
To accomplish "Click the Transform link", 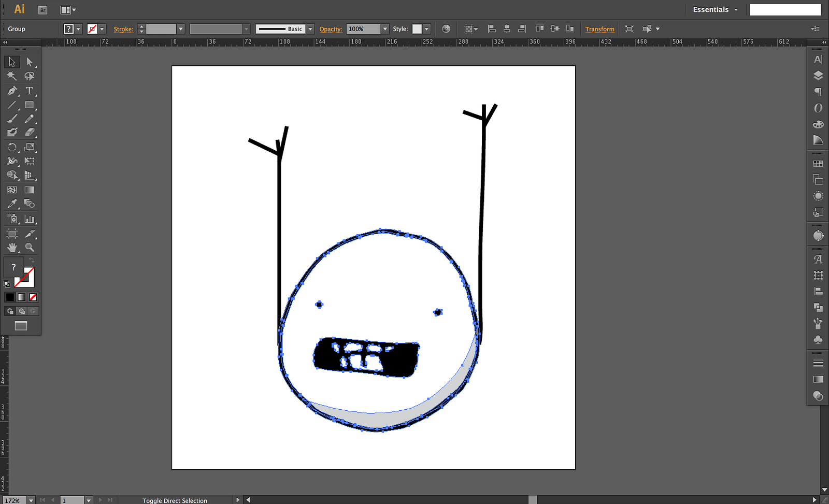I will tap(599, 29).
